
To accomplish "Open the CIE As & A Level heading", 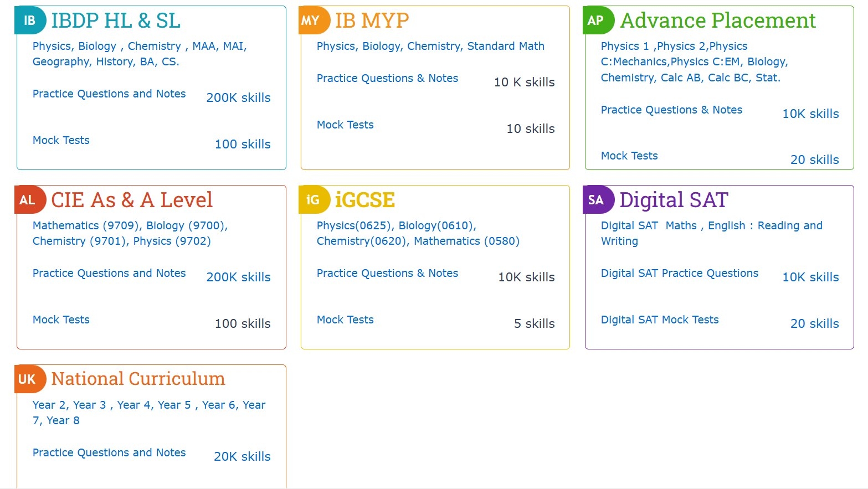I will 132,200.
